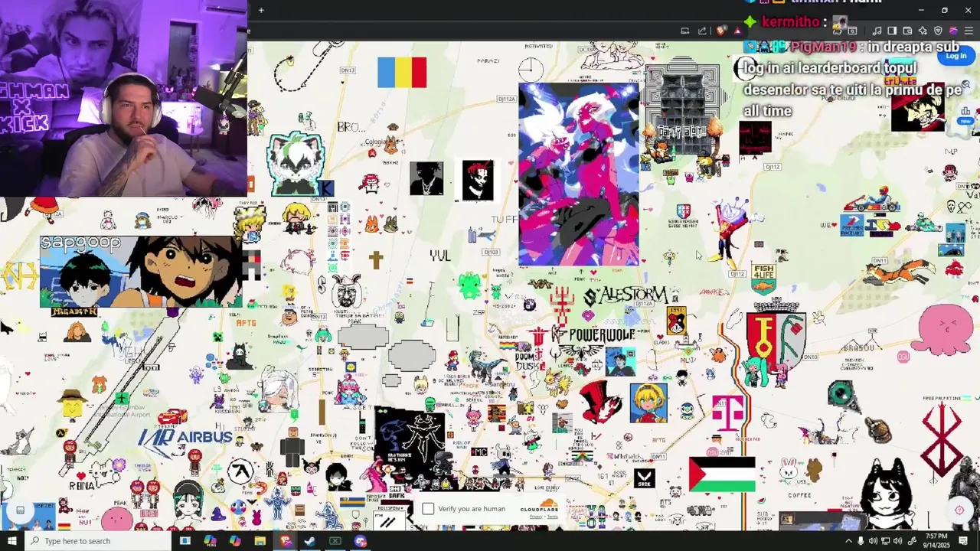The width and height of the screenshot is (980, 551).
Task: Open a new browser tab with plus
Action: pos(261,10)
